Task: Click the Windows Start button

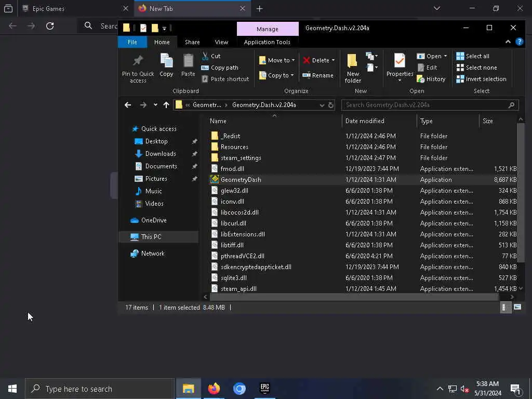Action: coord(12,389)
